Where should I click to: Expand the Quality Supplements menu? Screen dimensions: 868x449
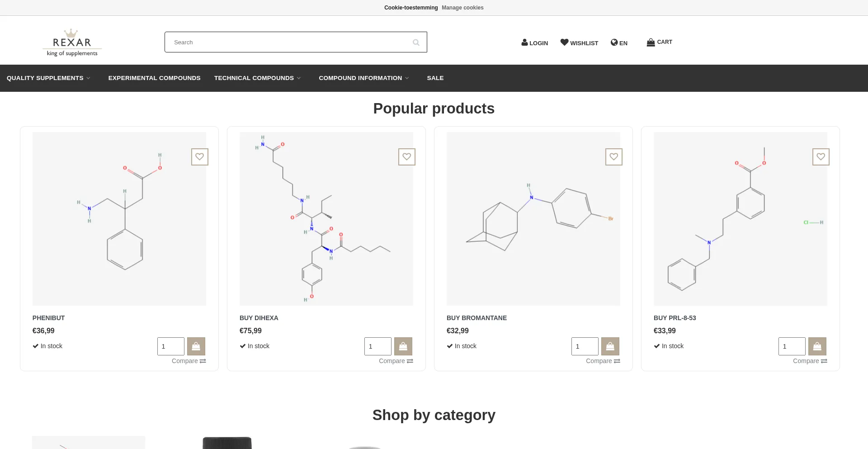48,78
